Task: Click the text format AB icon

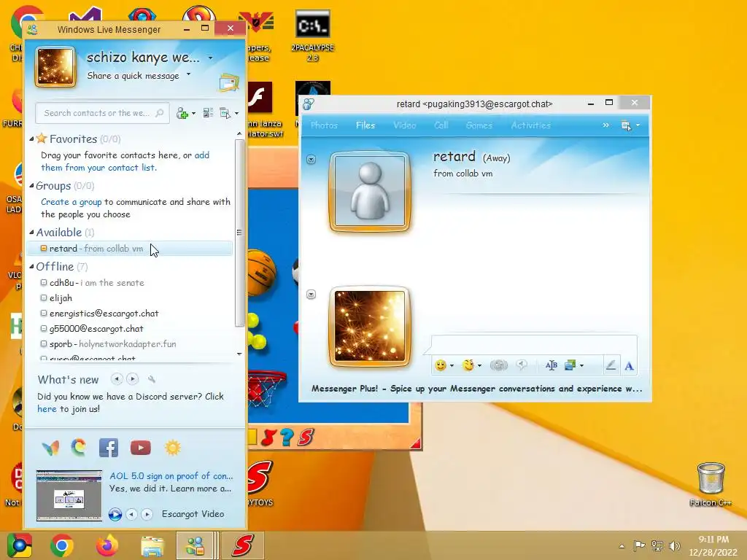Action: [x=551, y=365]
